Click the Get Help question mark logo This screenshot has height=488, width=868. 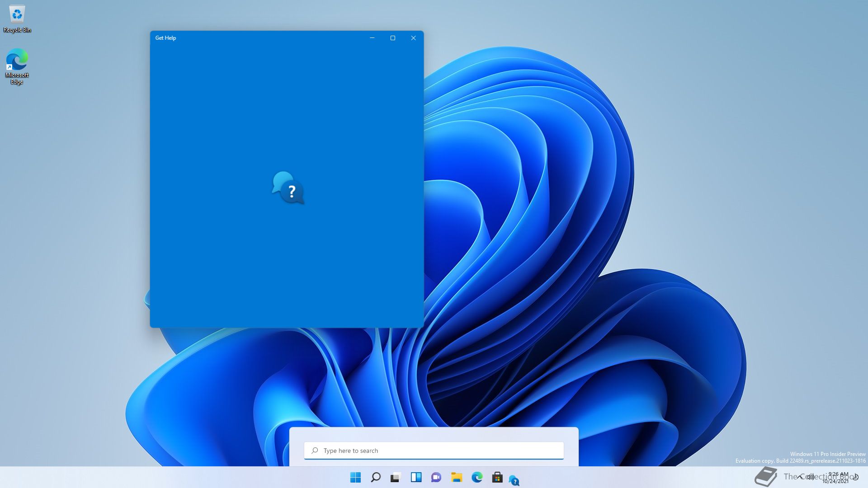[288, 188]
